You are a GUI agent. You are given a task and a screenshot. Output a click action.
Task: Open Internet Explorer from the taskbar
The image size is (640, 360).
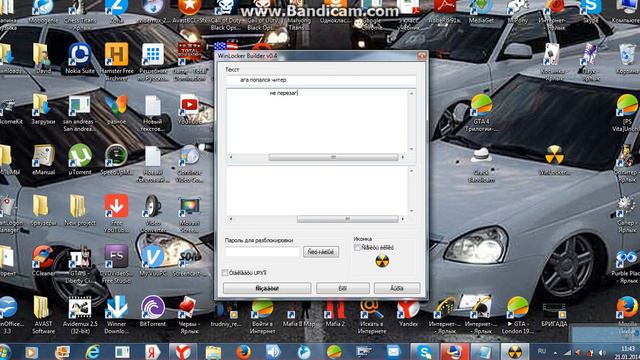point(93,352)
